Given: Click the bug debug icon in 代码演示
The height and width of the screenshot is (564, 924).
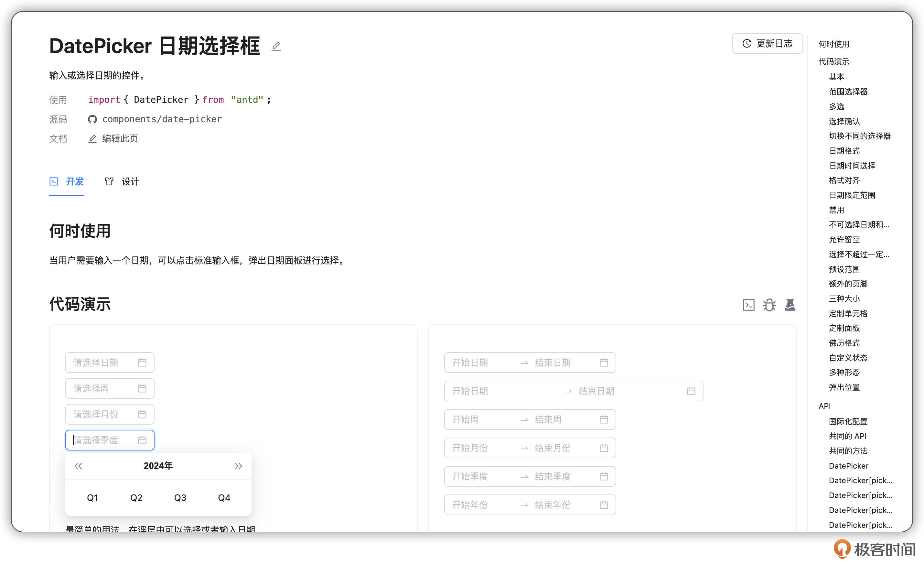Looking at the screenshot, I should 769,305.
